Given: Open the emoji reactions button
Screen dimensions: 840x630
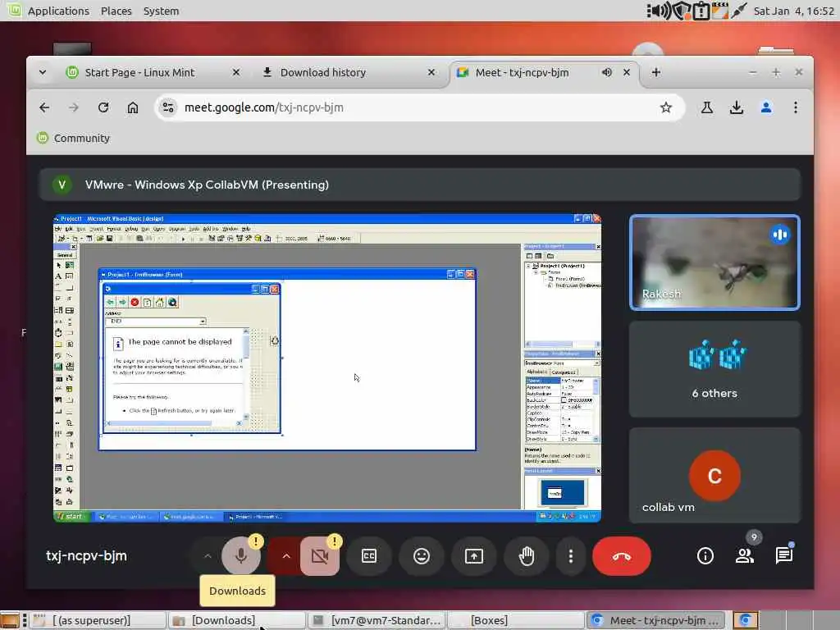Looking at the screenshot, I should (x=422, y=556).
